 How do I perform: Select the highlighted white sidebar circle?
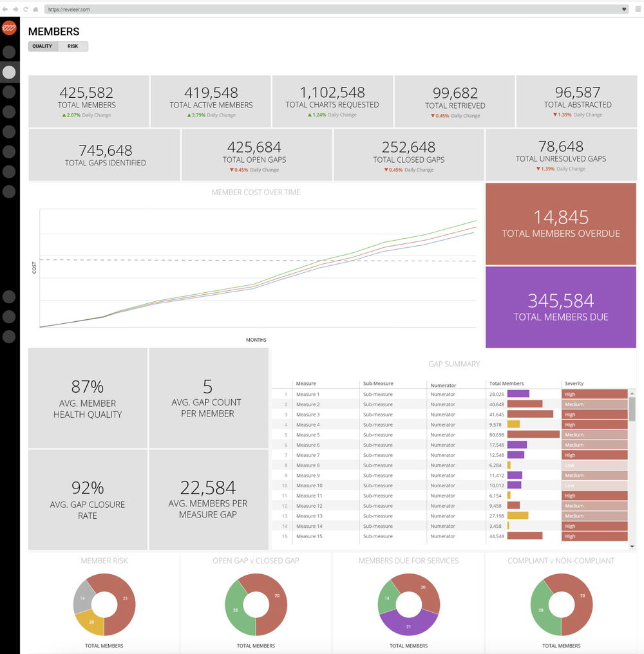click(x=9, y=72)
